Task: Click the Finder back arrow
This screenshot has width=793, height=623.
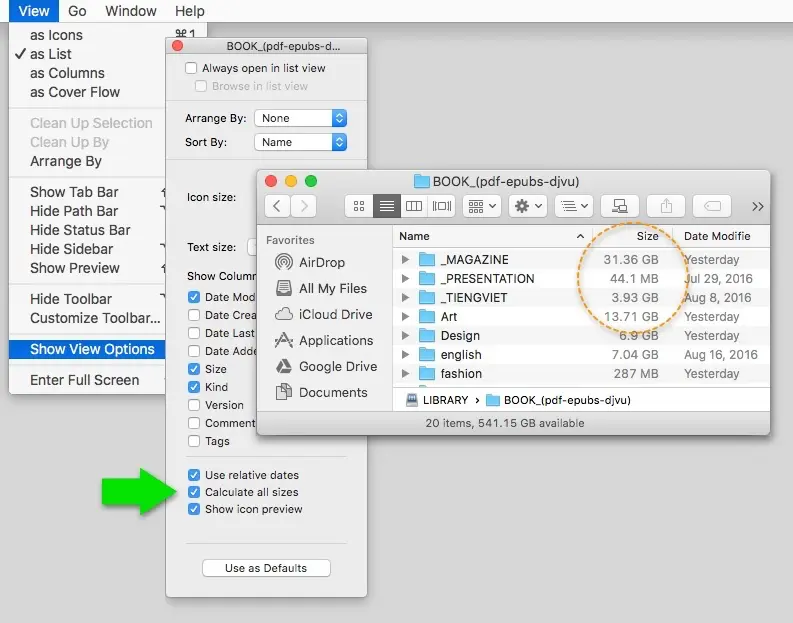Action: pos(278,206)
